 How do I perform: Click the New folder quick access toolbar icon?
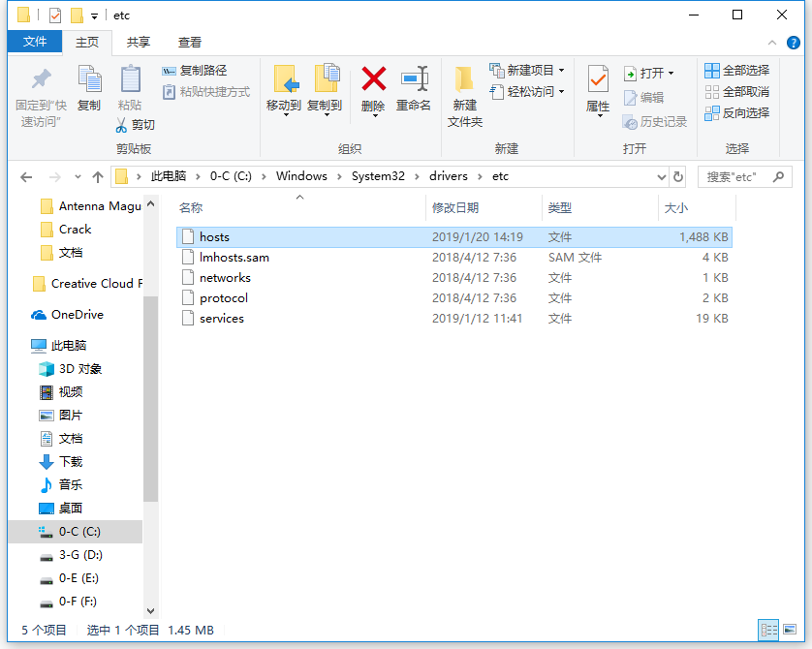(77, 15)
